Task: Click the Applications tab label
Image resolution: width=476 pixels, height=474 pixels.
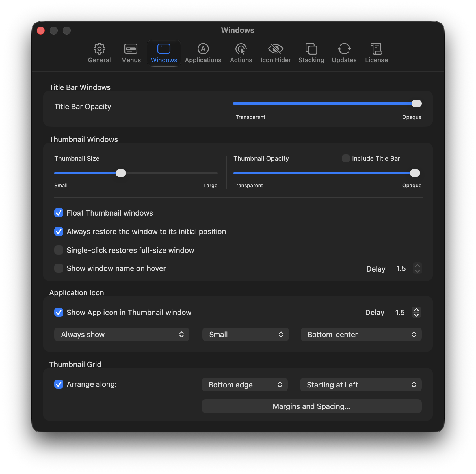Action: (203, 60)
